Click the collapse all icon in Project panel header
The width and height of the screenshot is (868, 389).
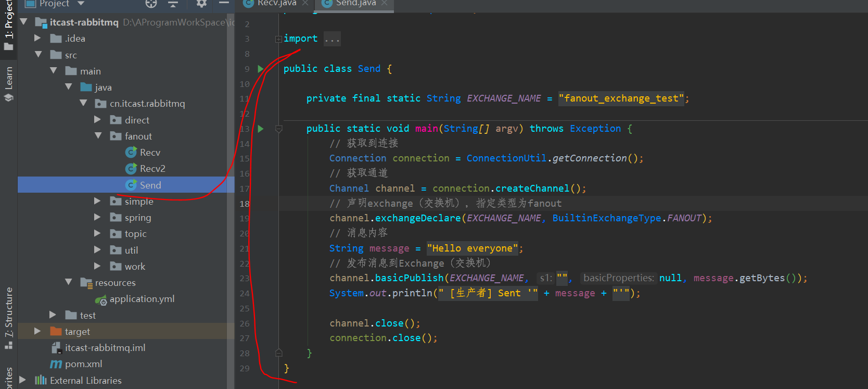pyautogui.click(x=173, y=4)
